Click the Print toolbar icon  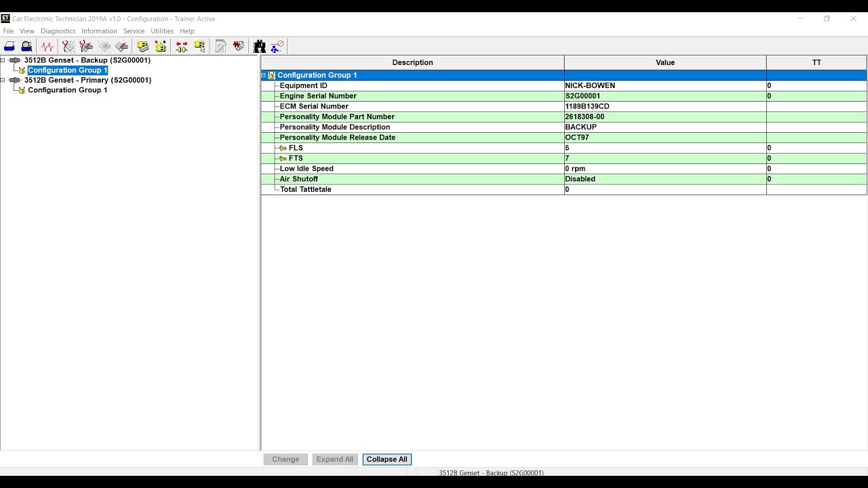click(9, 47)
